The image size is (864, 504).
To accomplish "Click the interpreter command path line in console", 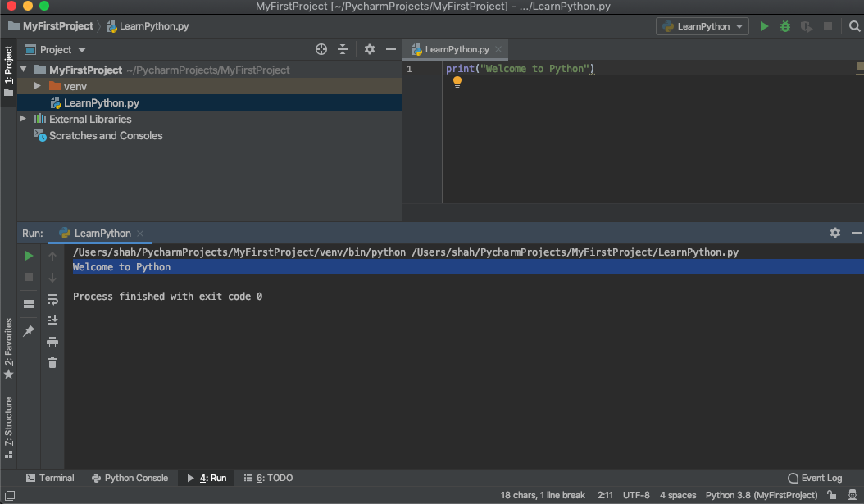I will pos(406,252).
